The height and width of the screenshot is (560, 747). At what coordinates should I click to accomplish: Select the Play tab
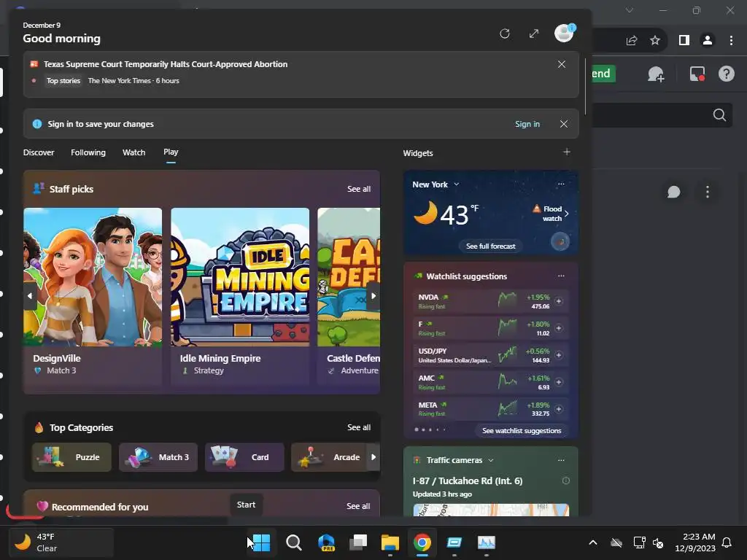(171, 152)
